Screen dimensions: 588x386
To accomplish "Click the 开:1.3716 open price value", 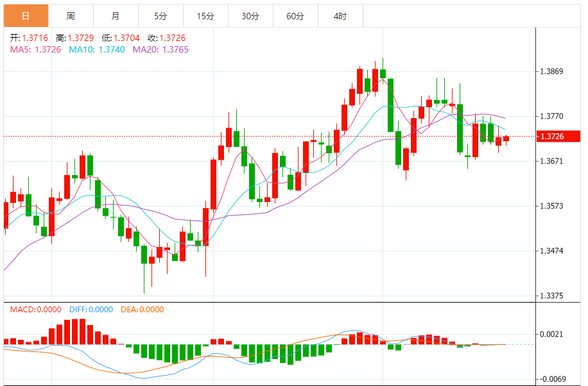I will 29,38.
